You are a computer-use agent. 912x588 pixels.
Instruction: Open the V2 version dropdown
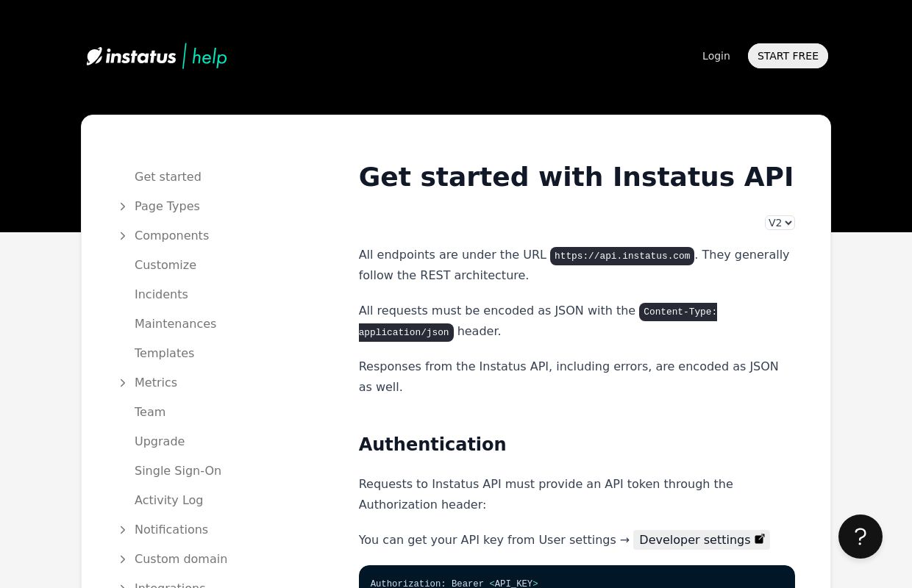(780, 223)
